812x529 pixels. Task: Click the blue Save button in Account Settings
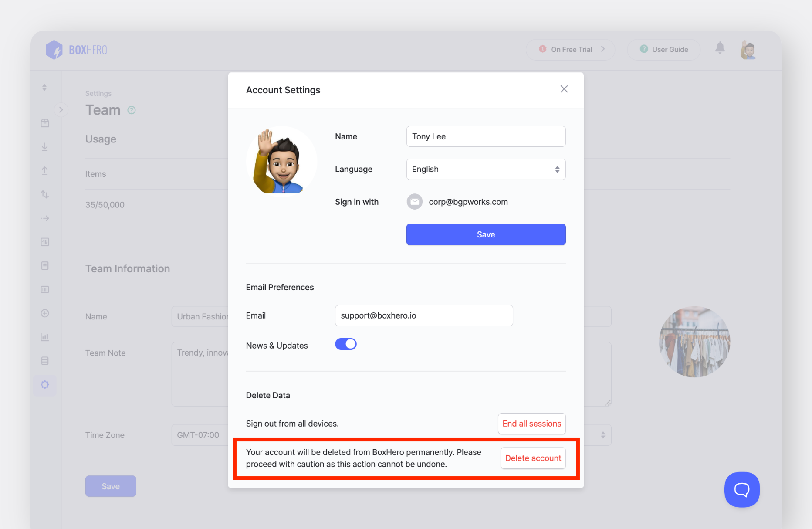pos(486,234)
